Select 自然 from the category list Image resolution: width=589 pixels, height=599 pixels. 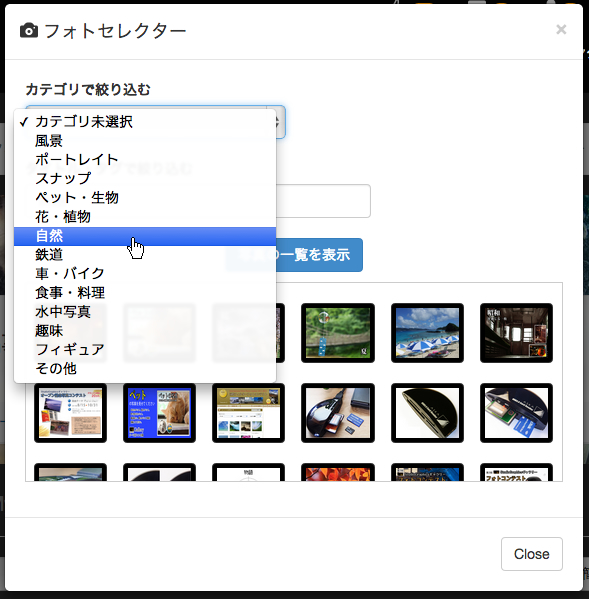point(145,236)
